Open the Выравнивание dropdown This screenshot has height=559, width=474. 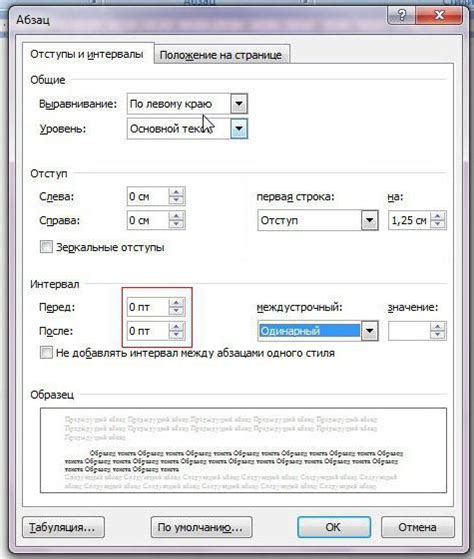[239, 104]
